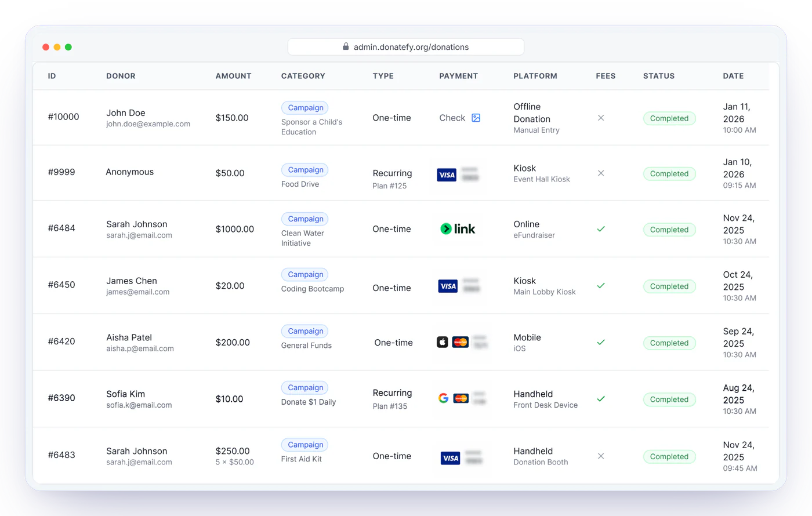Click the Campaign badge above Clean Water Initiative

click(x=306, y=219)
